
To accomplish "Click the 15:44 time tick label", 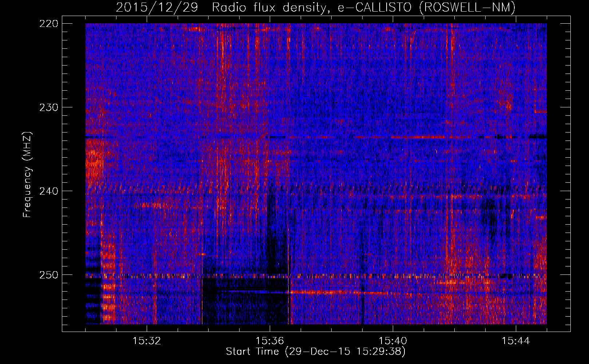I will click(x=516, y=341).
